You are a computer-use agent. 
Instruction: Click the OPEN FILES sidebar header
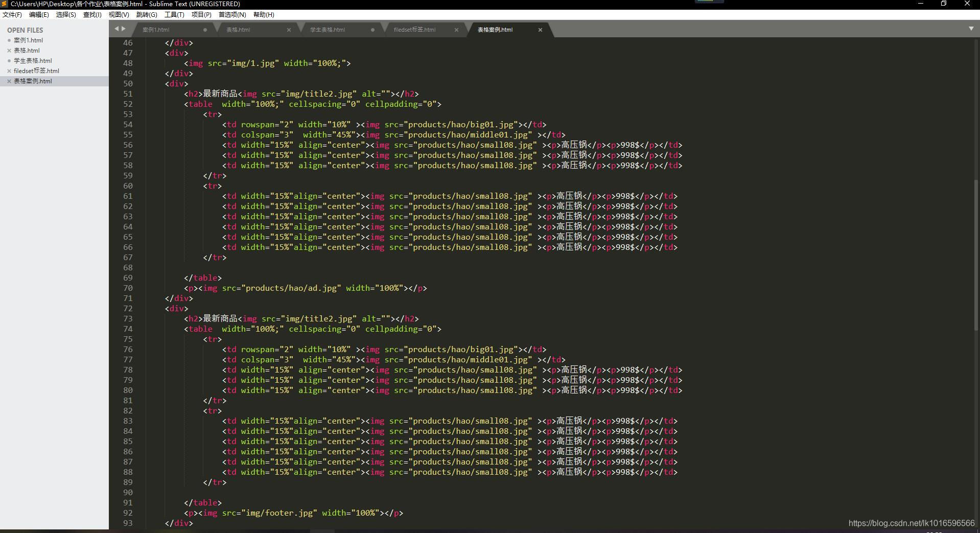25,30
